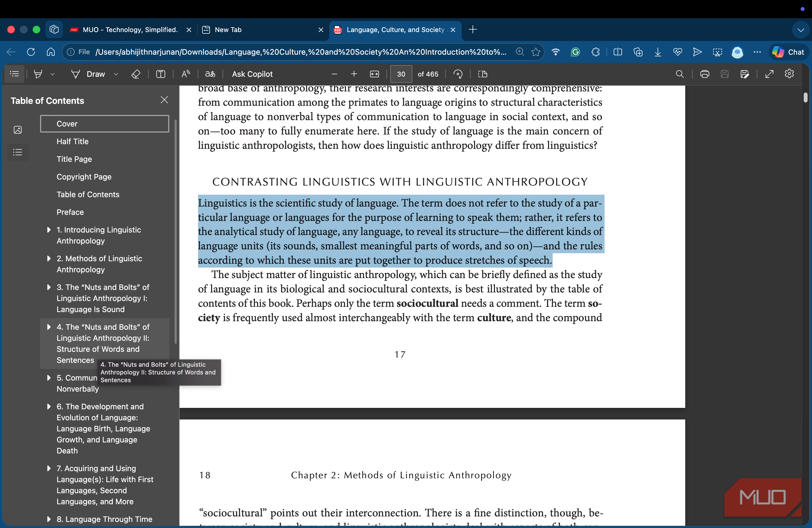This screenshot has height=528, width=812.
Task: Reload the page with the refresh button
Action: [x=31, y=52]
